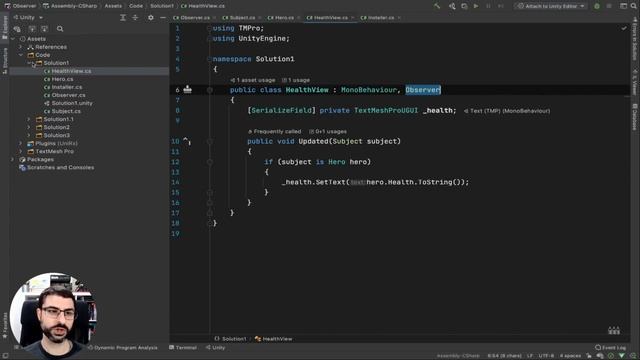Open the Unity tool window at bottom

pos(216,347)
